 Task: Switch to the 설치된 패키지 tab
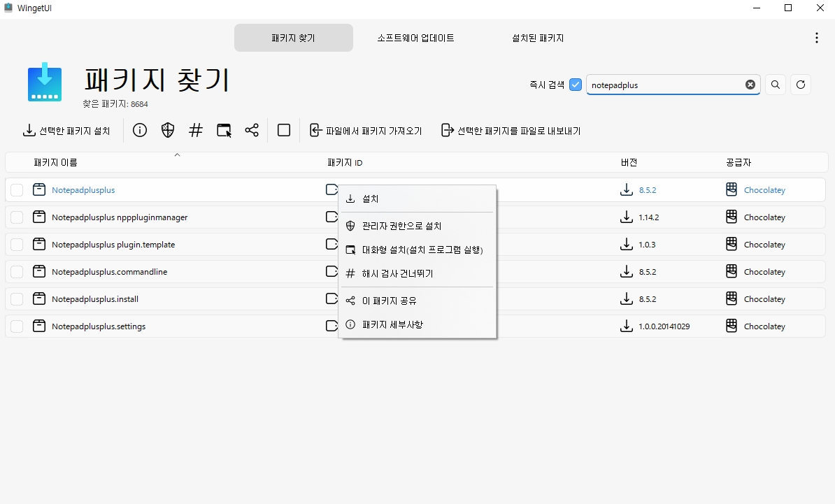(537, 38)
